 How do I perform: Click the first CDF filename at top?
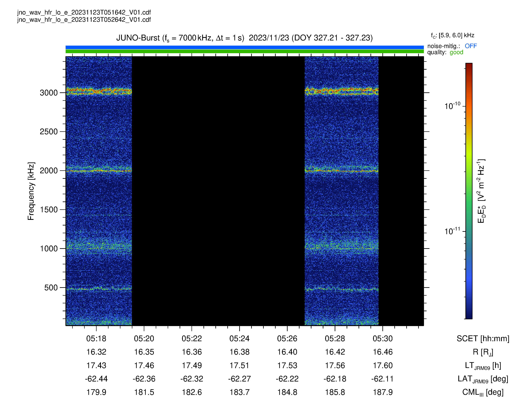tap(84, 12)
